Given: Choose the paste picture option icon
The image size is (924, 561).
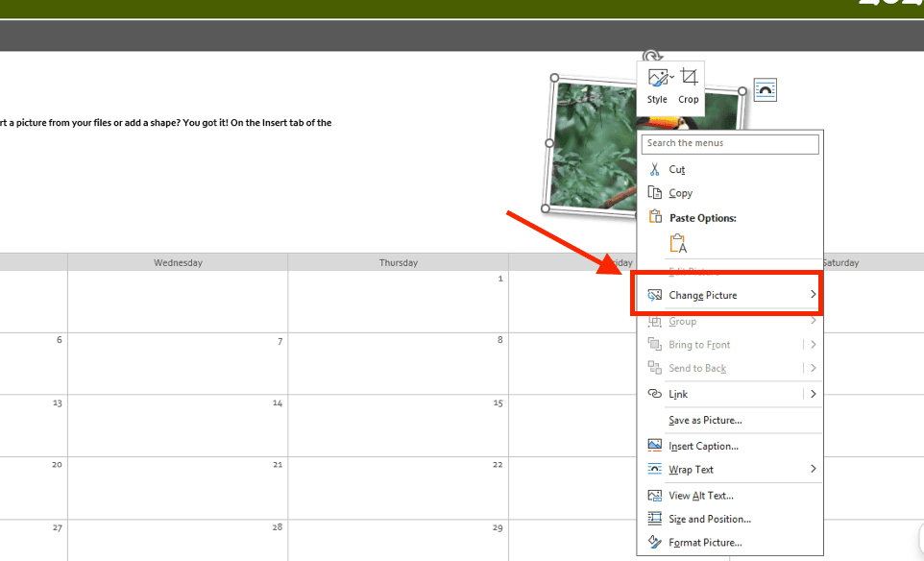Looking at the screenshot, I should (678, 243).
